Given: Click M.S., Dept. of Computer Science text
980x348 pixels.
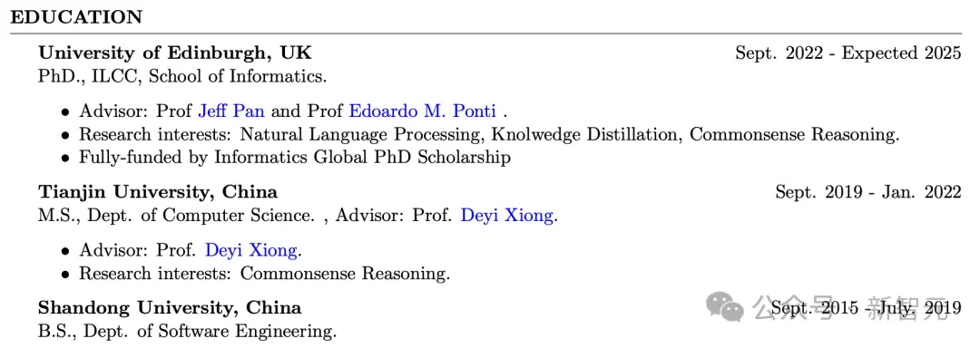Looking at the screenshot, I should click(177, 216).
